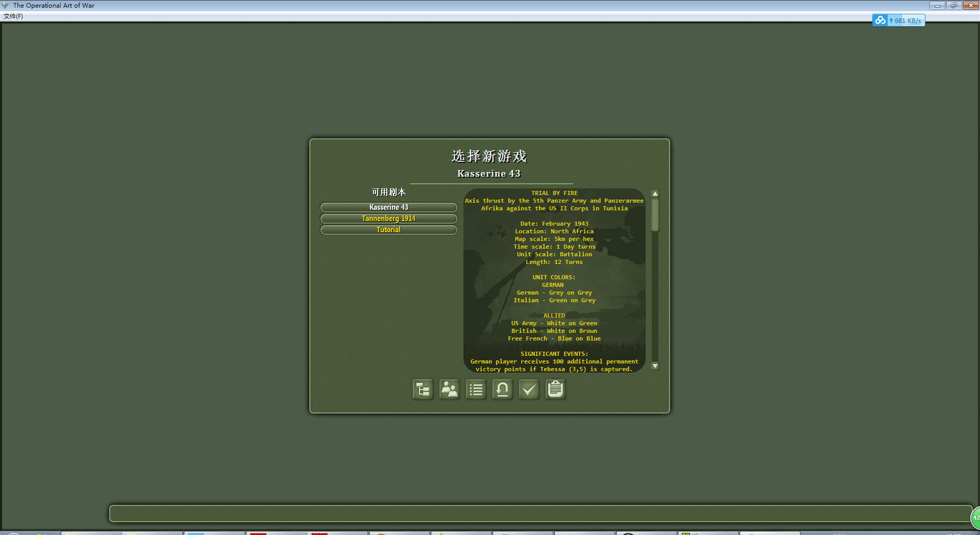Click the "Unit Scale: Battalion" line

tap(554, 254)
